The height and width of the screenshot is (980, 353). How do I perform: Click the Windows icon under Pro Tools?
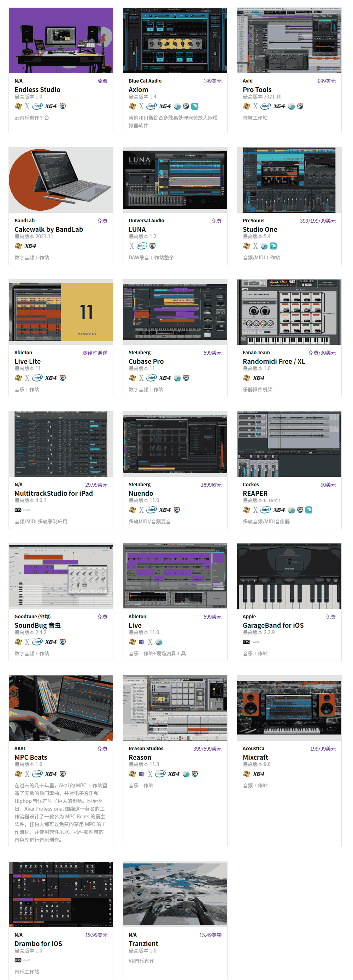tap(246, 107)
